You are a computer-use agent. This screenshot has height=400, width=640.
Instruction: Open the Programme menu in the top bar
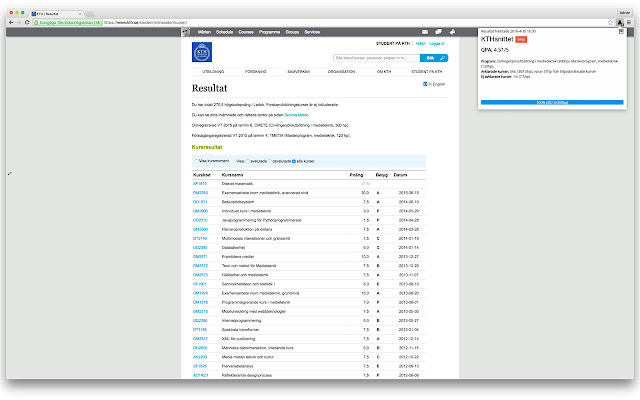[269, 32]
